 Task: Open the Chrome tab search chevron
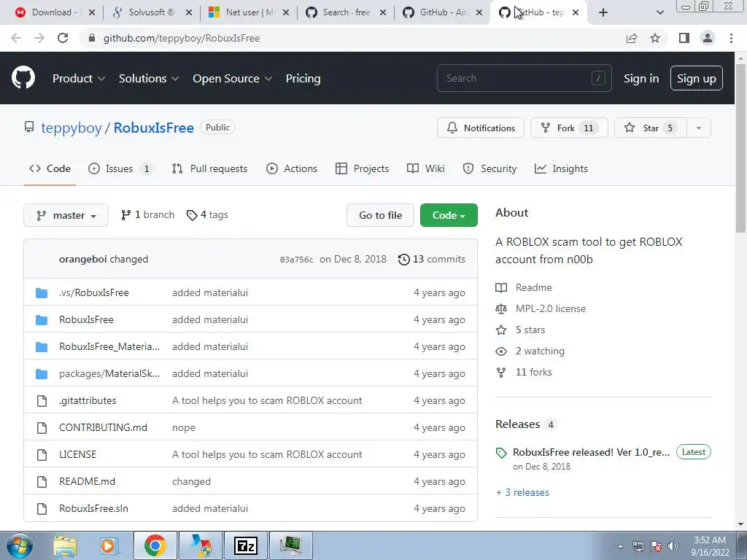pyautogui.click(x=659, y=12)
